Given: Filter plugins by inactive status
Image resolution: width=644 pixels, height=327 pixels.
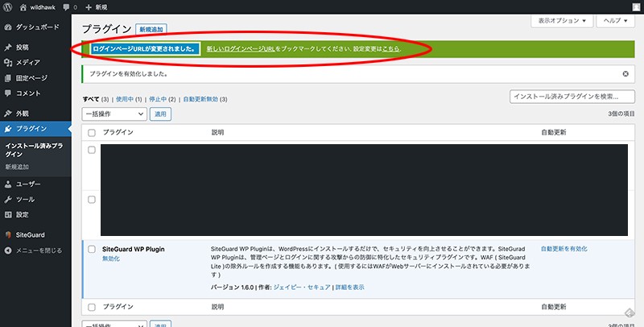Looking at the screenshot, I should point(159,99).
